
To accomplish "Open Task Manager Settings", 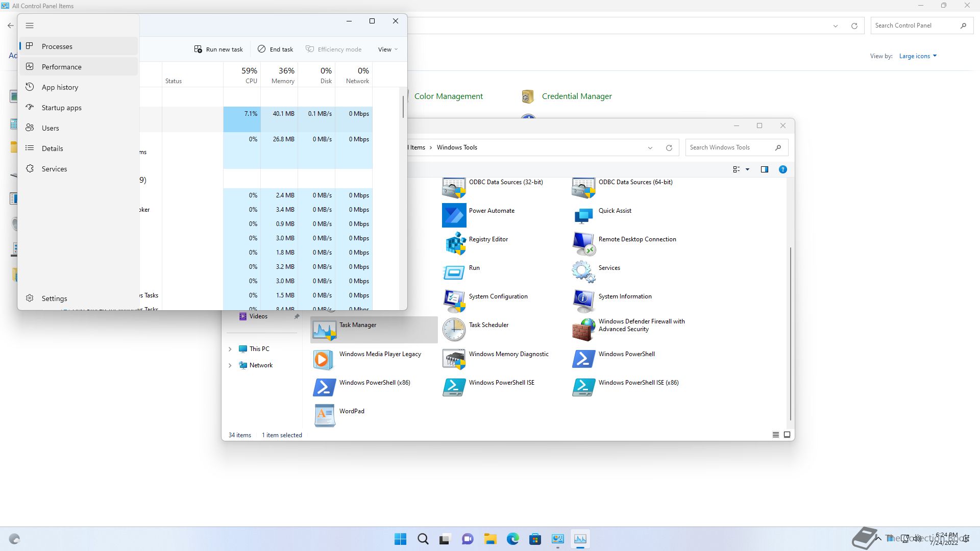I will pos(79,298).
